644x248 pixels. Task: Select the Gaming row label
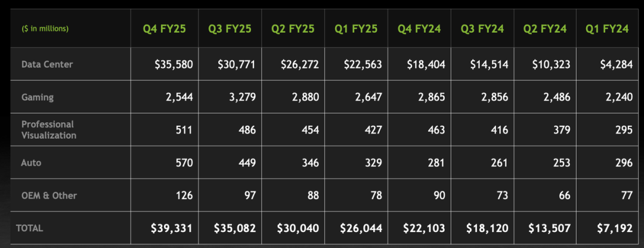click(37, 97)
